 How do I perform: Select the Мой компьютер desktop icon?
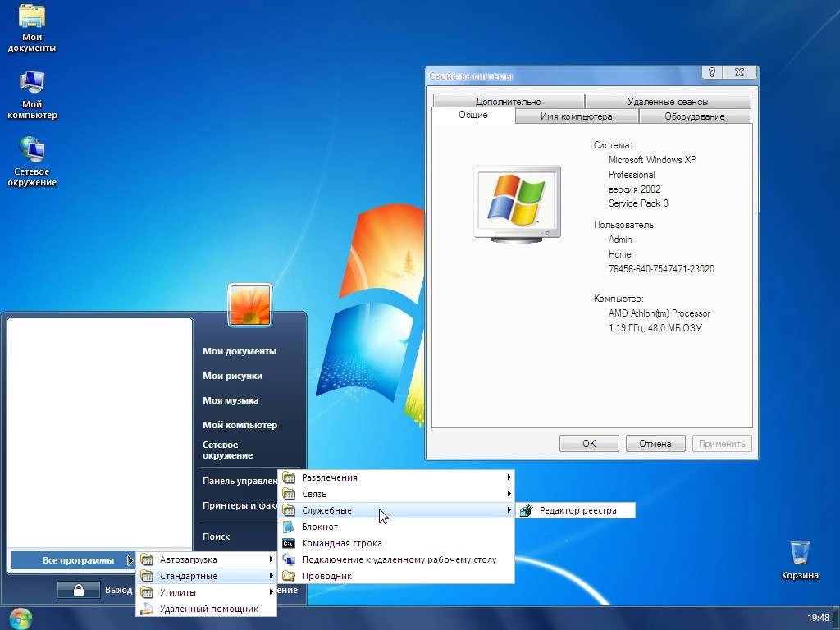point(32,95)
